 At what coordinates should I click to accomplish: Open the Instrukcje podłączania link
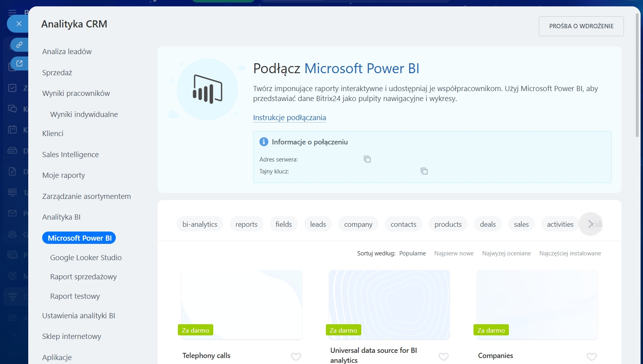point(289,117)
